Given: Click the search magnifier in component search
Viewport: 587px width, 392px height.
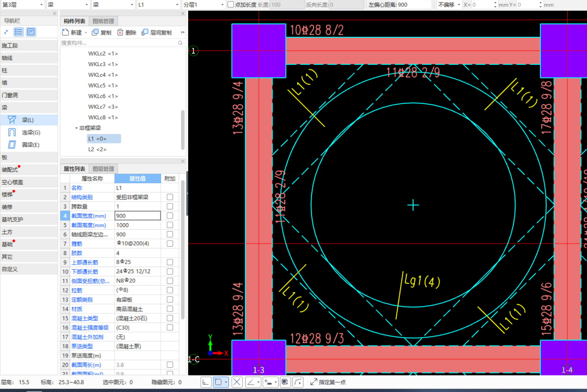Looking at the screenshot, I should tap(180, 43).
